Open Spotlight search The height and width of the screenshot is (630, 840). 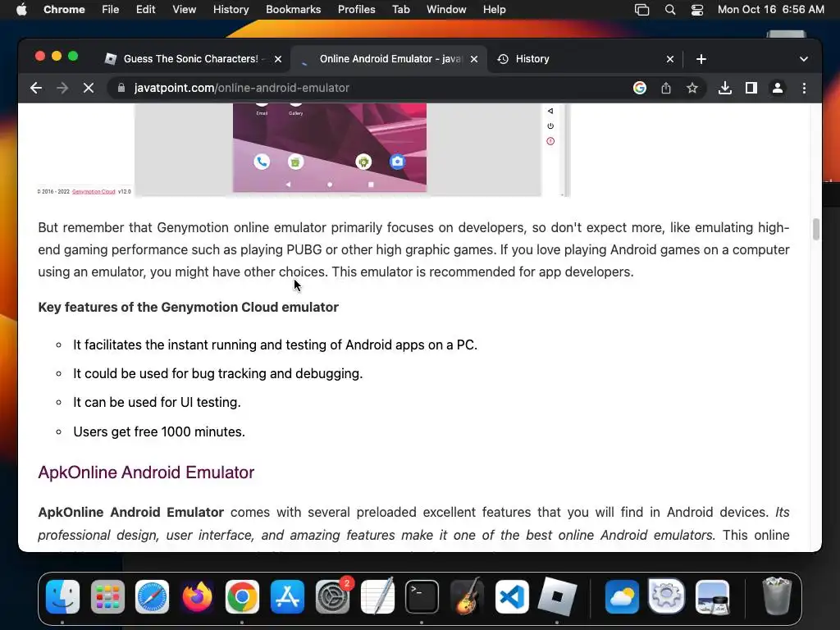pyautogui.click(x=670, y=10)
